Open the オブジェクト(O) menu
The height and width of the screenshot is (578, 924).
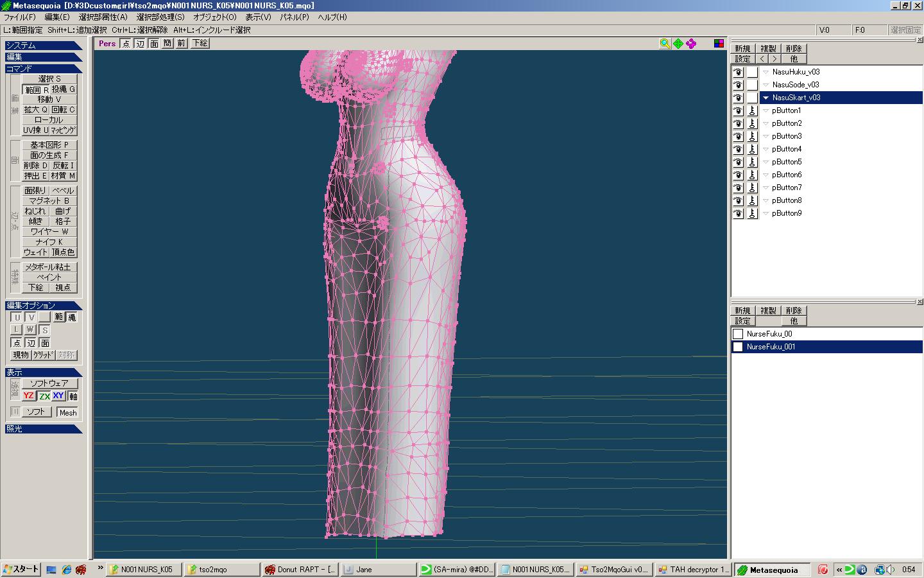point(214,17)
